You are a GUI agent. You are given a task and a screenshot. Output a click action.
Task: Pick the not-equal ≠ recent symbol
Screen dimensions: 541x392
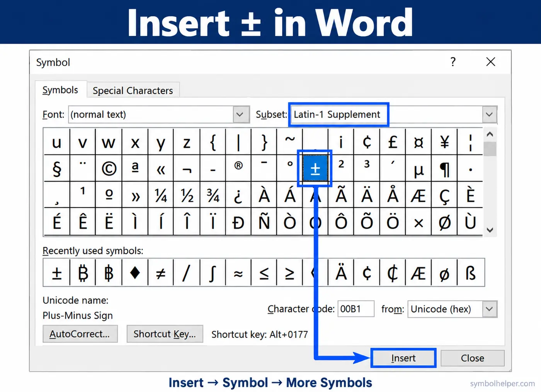161,273
